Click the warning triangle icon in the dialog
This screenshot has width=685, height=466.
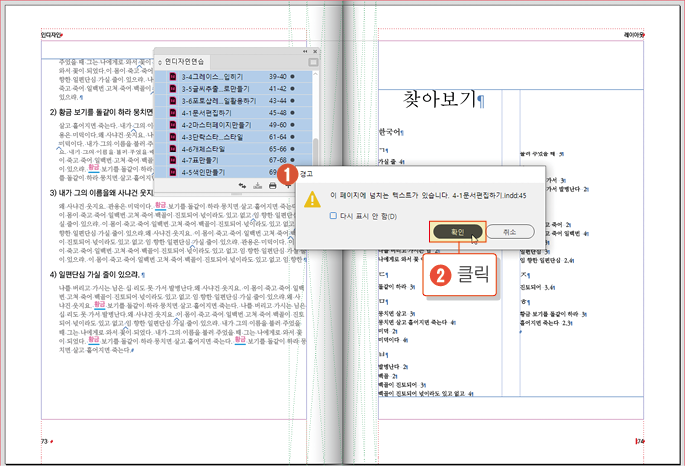coord(312,199)
